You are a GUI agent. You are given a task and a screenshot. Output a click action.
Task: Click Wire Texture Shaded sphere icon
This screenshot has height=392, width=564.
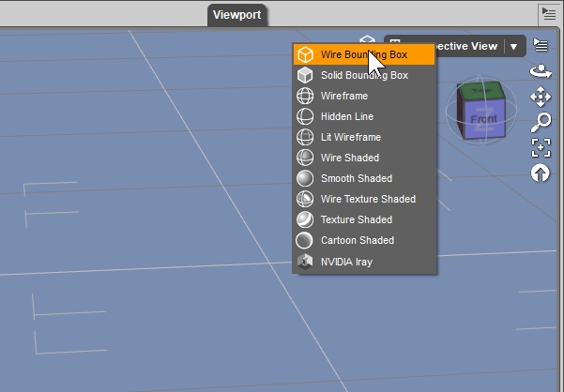(305, 199)
